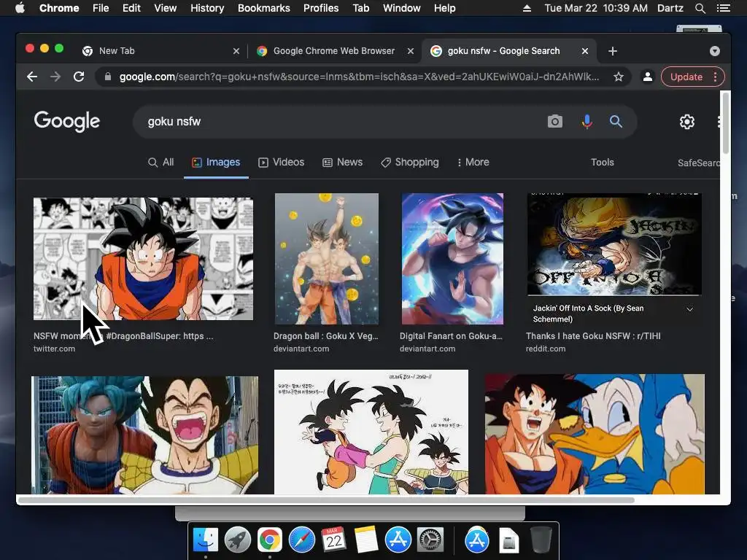
Task: Click the forward navigation arrow
Action: pos(55,77)
